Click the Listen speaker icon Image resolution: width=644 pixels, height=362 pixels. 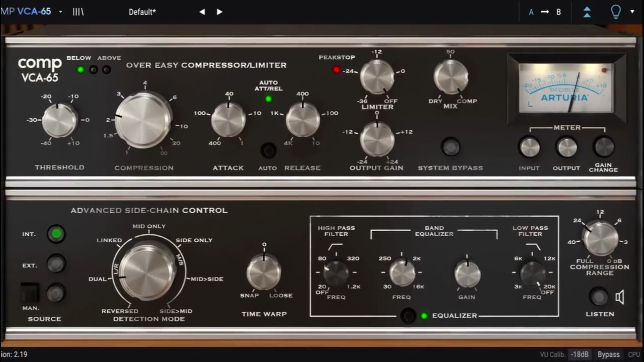pyautogui.click(x=620, y=297)
